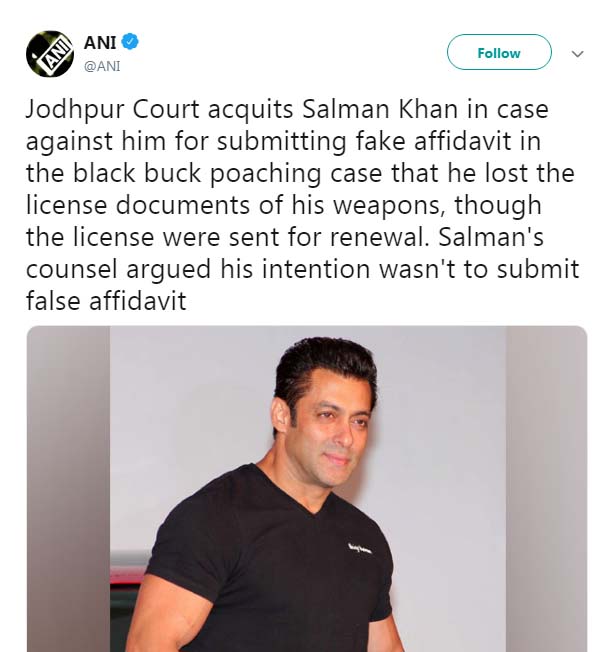Click the ANI display name
The image size is (607, 652).
coord(99,42)
